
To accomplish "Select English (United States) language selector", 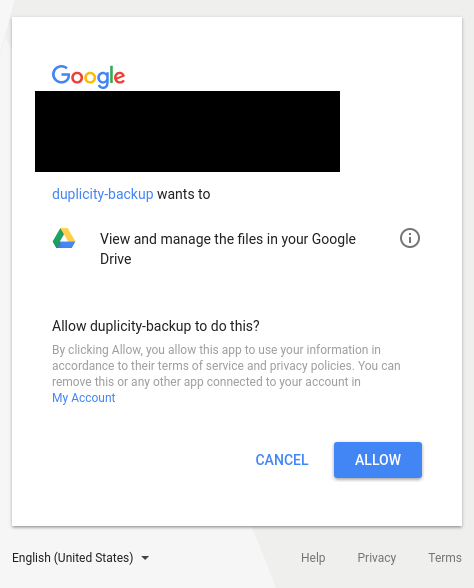I will [80, 558].
